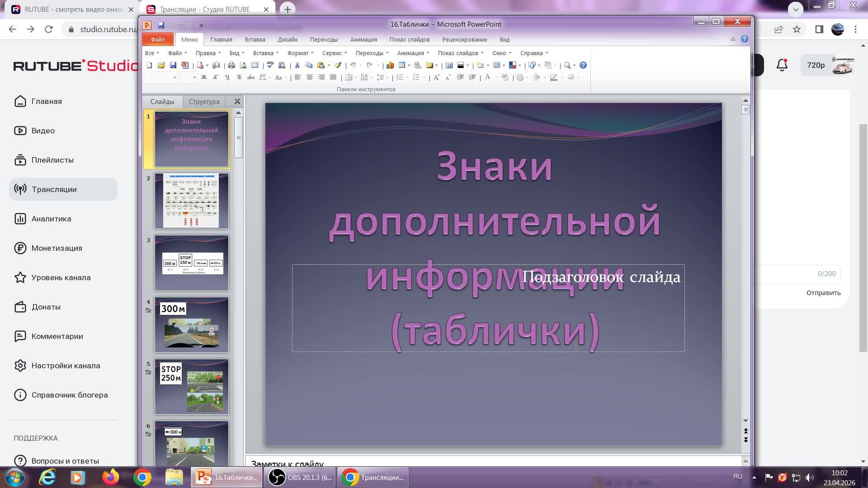Select slide 3 thumbnail
The width and height of the screenshot is (868, 488).
pos(192,263)
